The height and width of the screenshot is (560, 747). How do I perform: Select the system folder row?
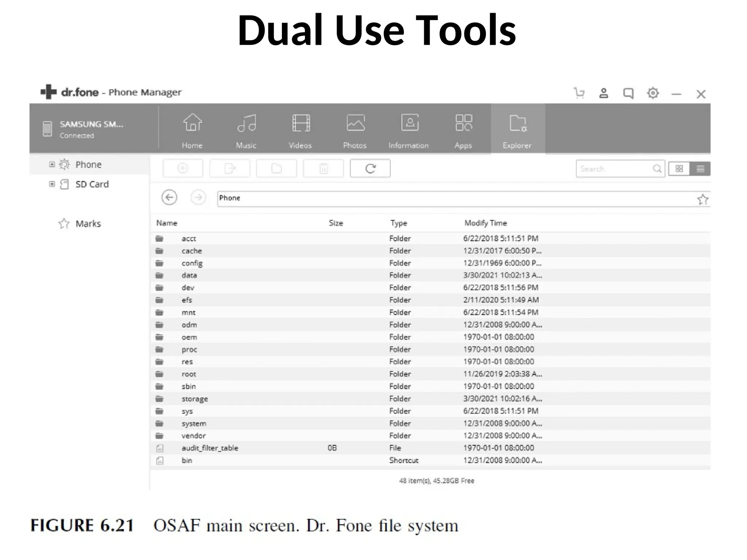coord(430,424)
